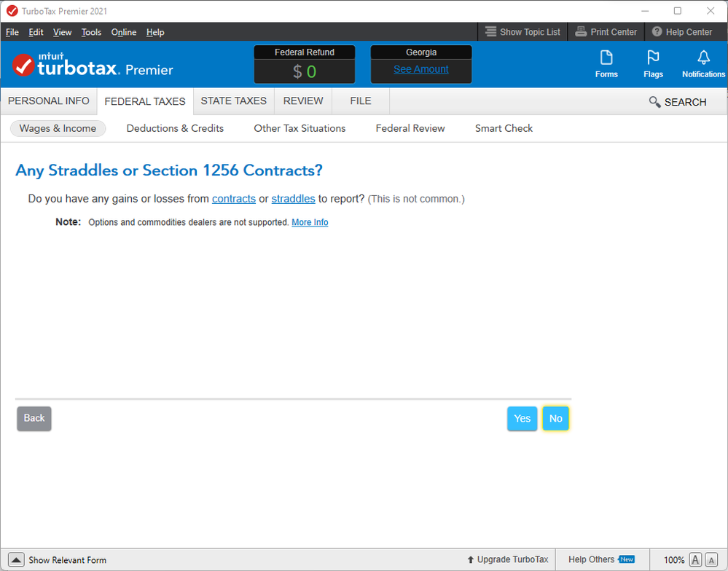Screen dimensions: 728x571
Task: Click the TurboTax checkmark logo
Action: [23, 65]
